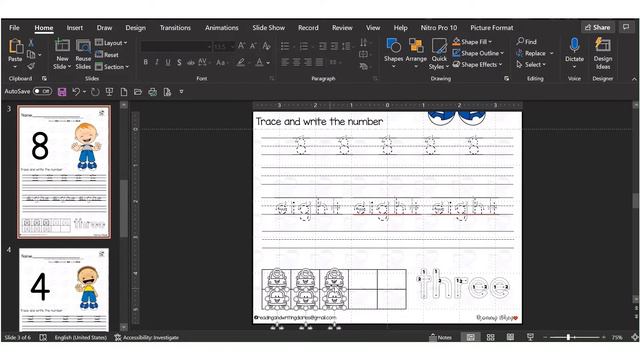Open the Transitions tab
Image resolution: width=640 pixels, height=360 pixels.
tap(175, 28)
